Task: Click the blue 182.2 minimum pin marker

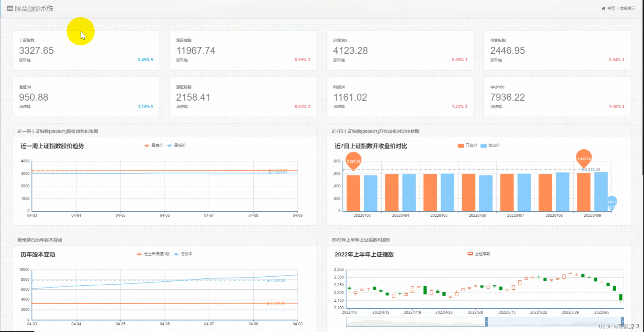Action: pyautogui.click(x=612, y=204)
